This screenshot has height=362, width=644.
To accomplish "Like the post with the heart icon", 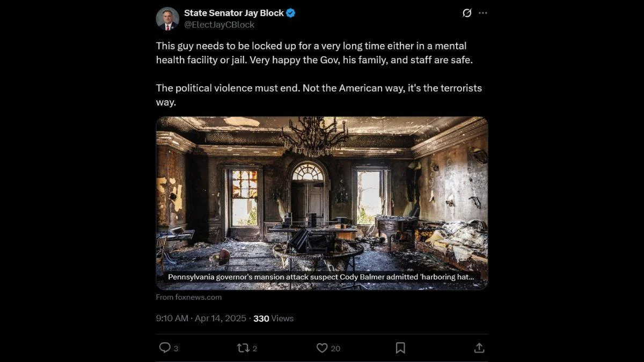I will tap(322, 348).
